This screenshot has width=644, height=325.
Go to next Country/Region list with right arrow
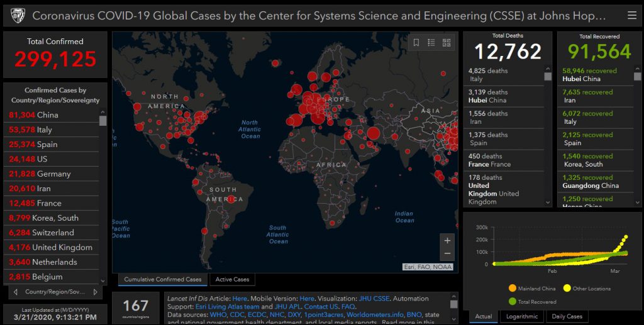coord(96,292)
